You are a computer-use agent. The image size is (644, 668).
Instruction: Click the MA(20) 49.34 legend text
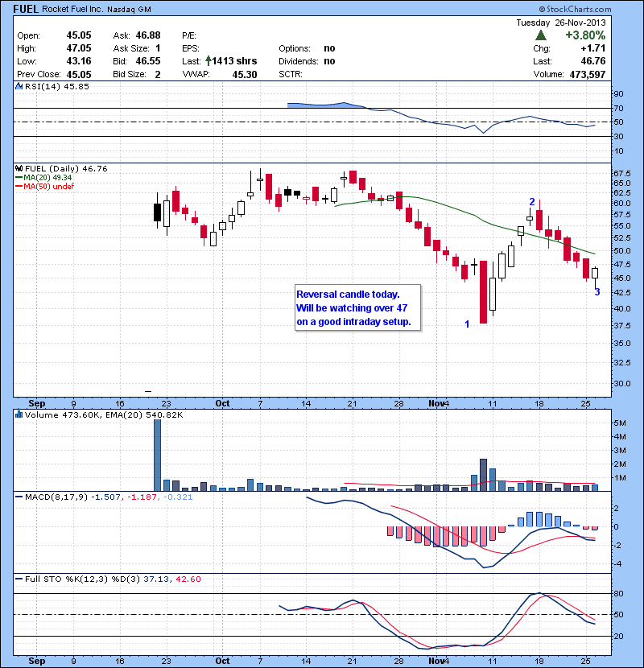[x=47, y=178]
